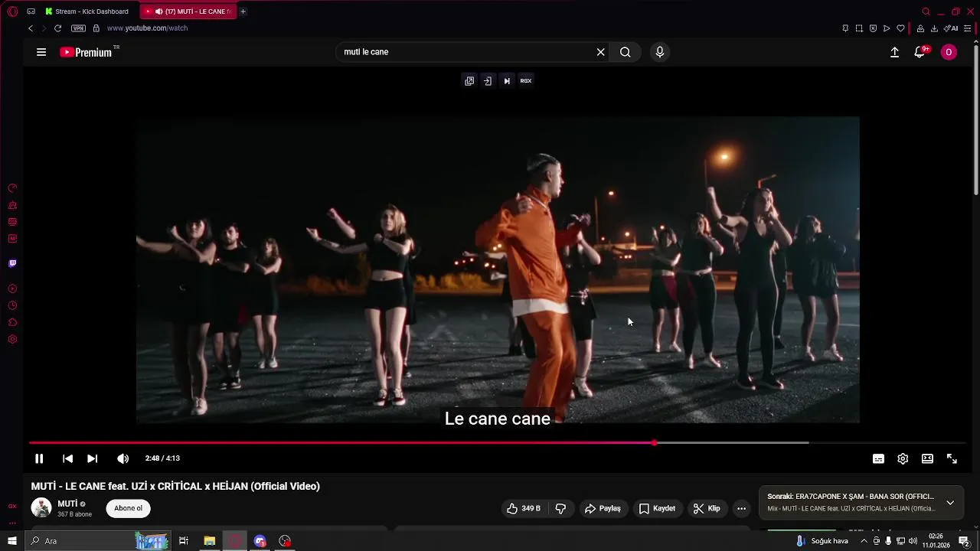Image resolution: width=980 pixels, height=551 pixels.
Task: Open the Opera AI assistant
Action: 952,28
